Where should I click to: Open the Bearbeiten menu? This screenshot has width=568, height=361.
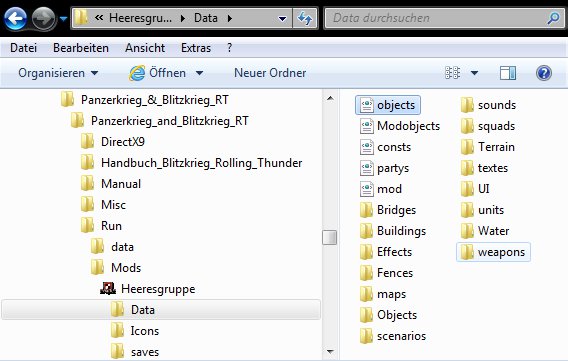81,48
